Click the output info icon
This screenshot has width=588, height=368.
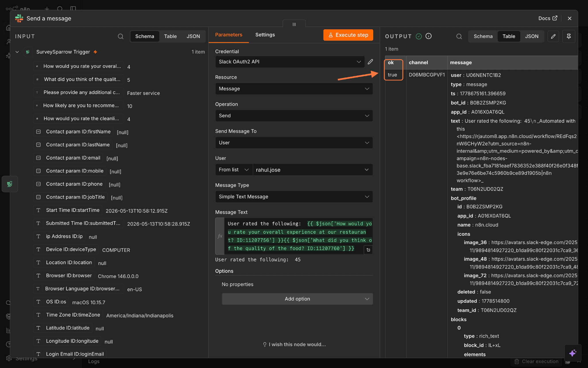pos(429,36)
